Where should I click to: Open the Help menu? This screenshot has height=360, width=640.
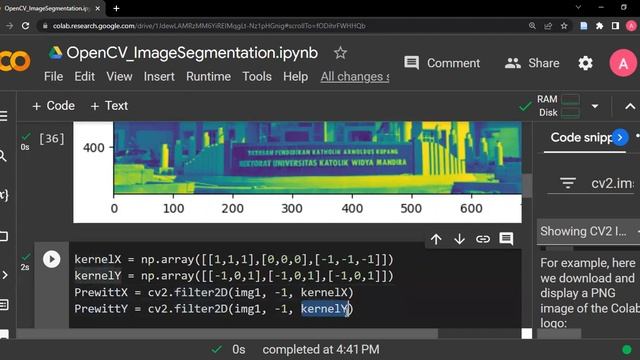point(296,77)
